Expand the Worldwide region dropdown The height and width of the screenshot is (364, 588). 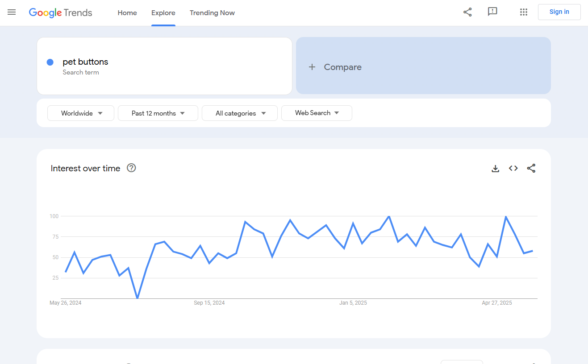[81, 113]
